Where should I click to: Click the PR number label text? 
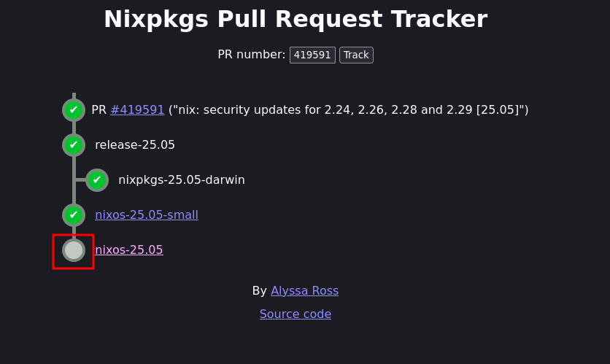tap(252, 55)
